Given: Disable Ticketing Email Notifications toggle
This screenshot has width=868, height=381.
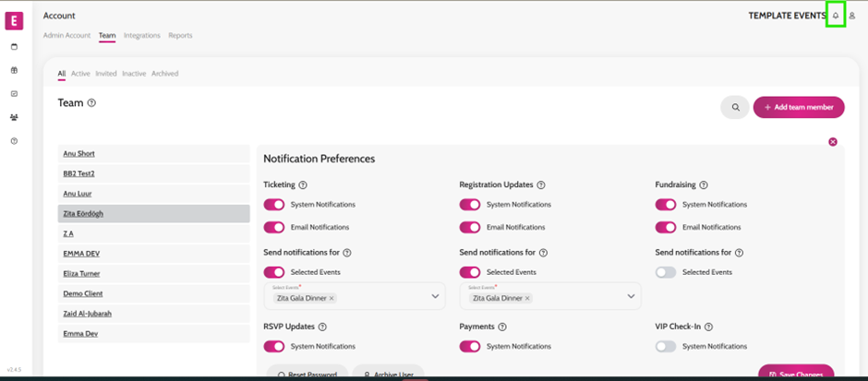Looking at the screenshot, I should point(274,227).
